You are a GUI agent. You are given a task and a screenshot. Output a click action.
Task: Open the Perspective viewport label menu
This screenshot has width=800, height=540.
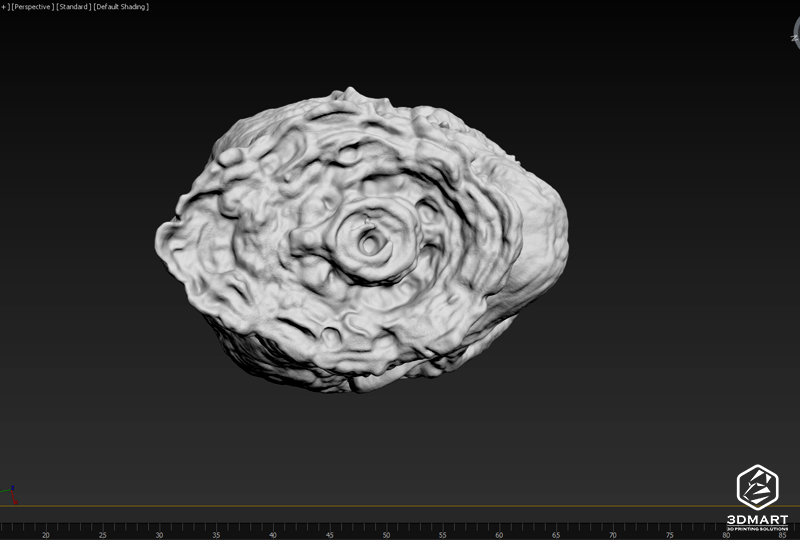[33, 7]
